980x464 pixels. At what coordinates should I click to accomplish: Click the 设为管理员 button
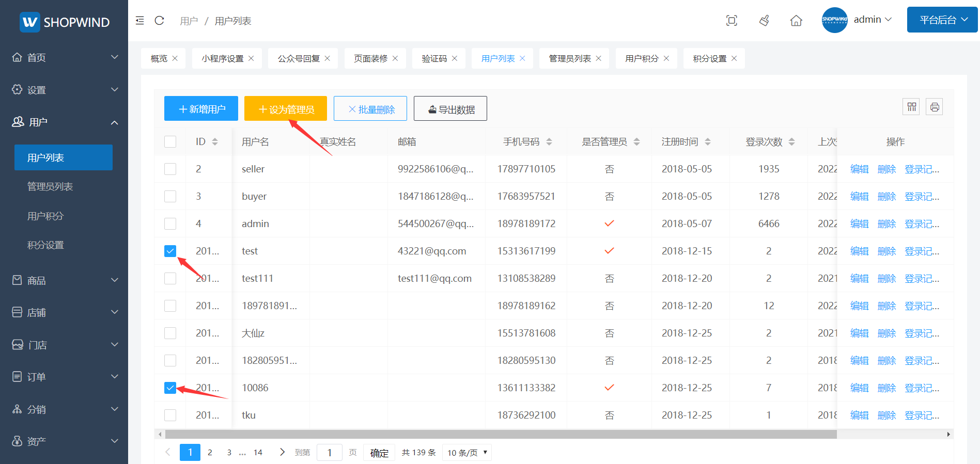pyautogui.click(x=286, y=108)
